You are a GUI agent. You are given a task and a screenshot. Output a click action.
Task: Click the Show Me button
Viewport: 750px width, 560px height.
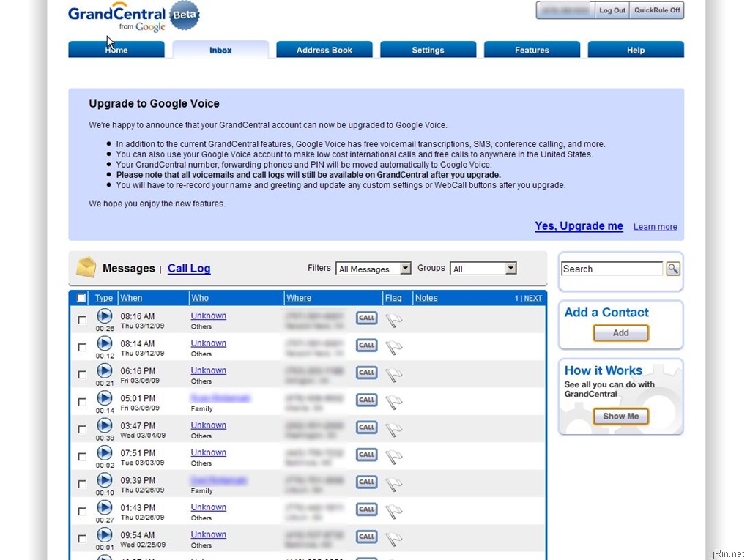click(x=621, y=416)
